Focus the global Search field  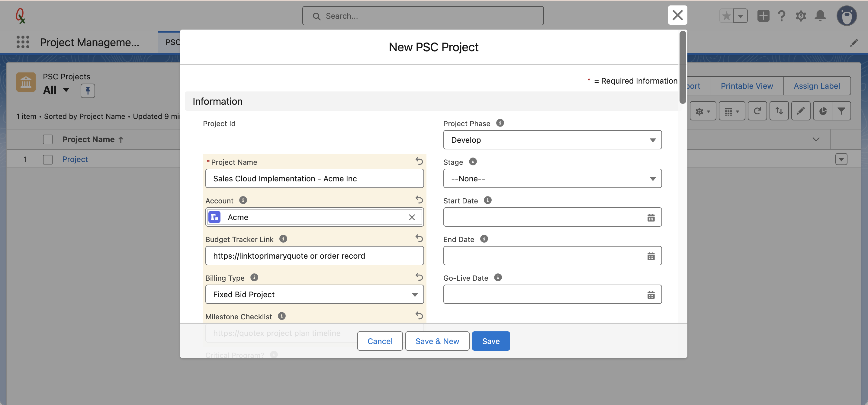coord(423,16)
